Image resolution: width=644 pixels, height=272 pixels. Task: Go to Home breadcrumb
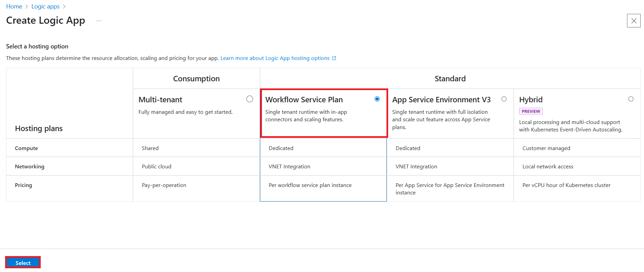[x=14, y=6]
